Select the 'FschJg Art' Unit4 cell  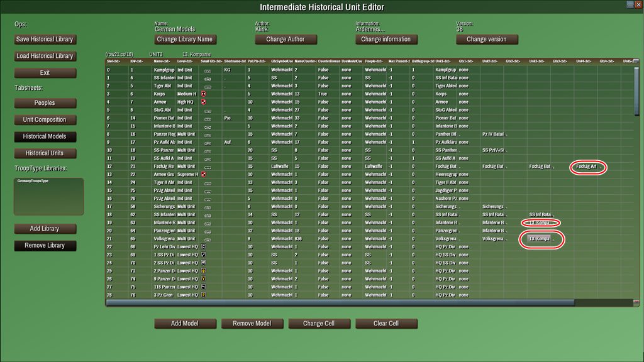[x=587, y=166]
